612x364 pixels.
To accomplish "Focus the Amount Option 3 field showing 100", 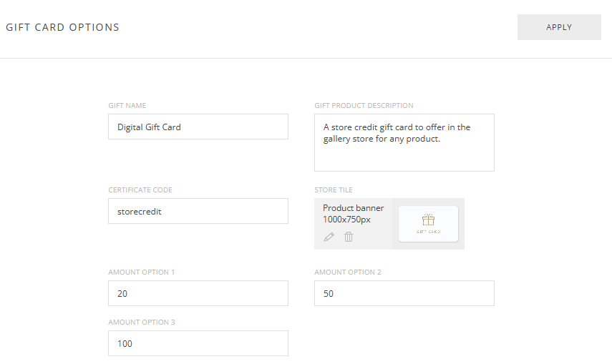I will (198, 343).
